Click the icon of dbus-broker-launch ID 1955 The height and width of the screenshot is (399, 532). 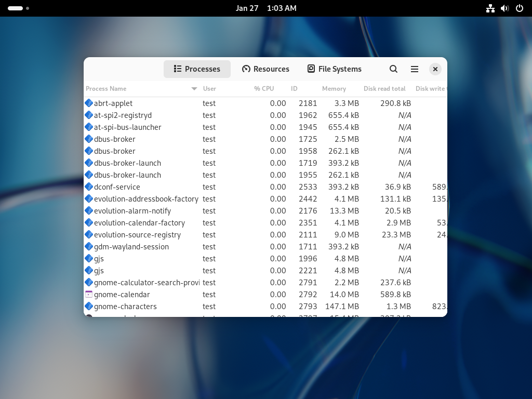pos(89,175)
